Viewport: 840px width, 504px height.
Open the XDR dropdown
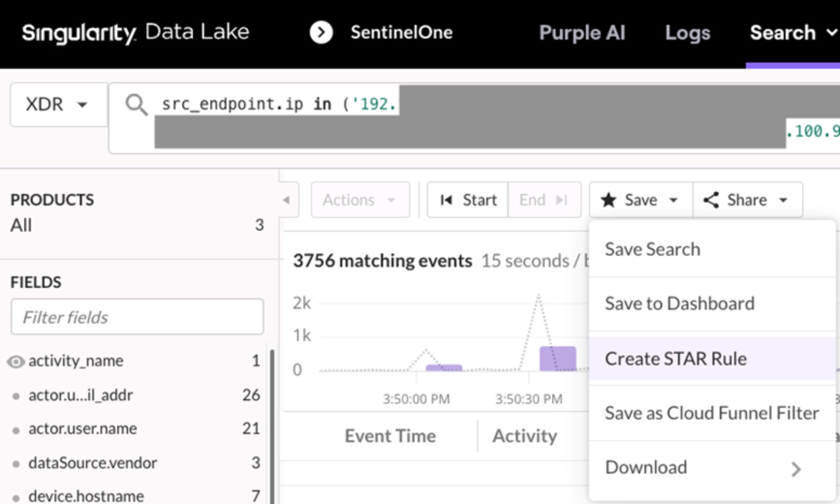59,104
